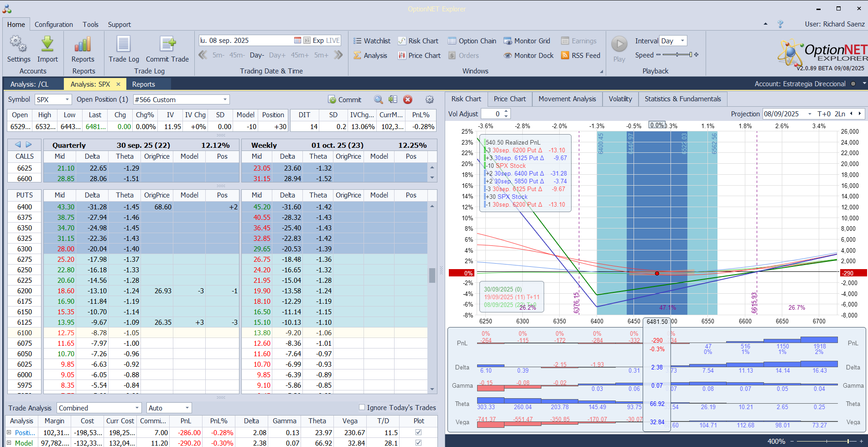Click the green plus columns icon

pyautogui.click(x=393, y=99)
